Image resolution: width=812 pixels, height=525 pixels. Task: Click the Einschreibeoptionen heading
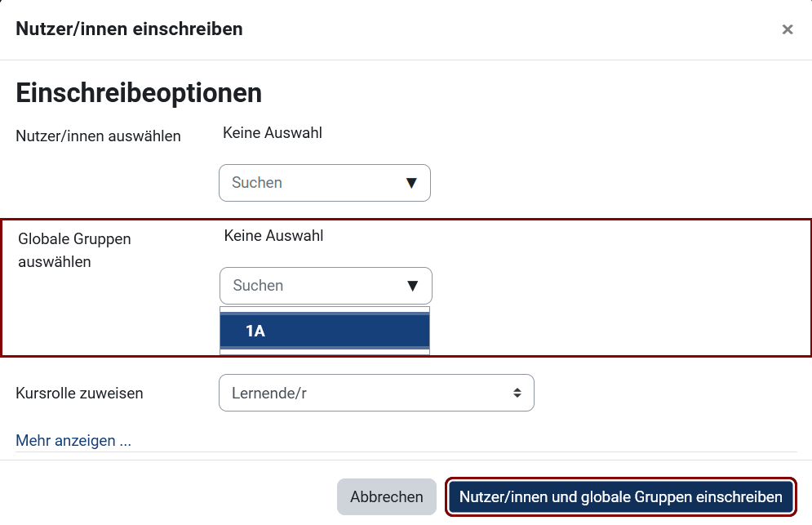[138, 92]
